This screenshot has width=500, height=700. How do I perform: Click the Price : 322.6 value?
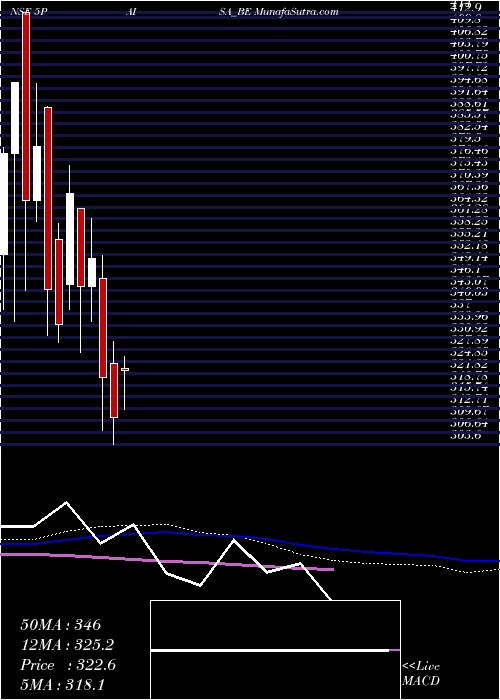[x=68, y=665]
